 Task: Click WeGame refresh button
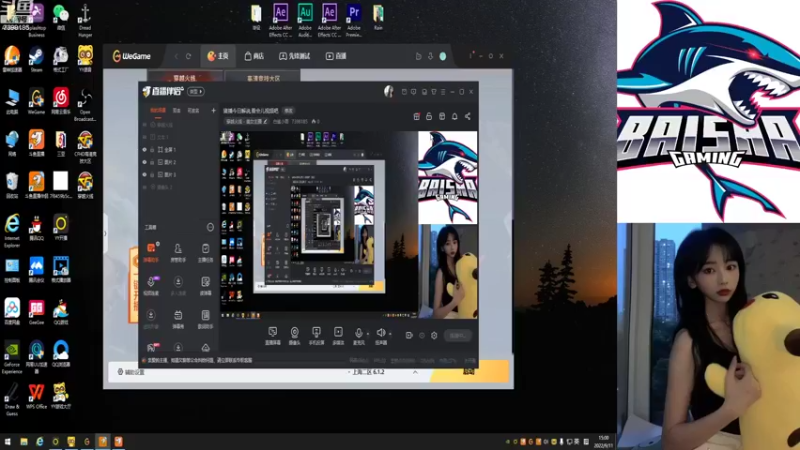coord(188,56)
